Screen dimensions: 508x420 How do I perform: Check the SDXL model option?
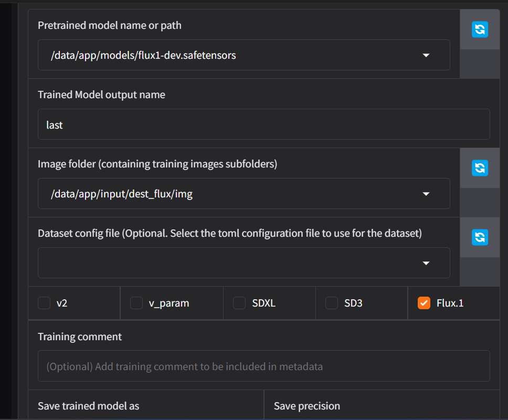239,303
